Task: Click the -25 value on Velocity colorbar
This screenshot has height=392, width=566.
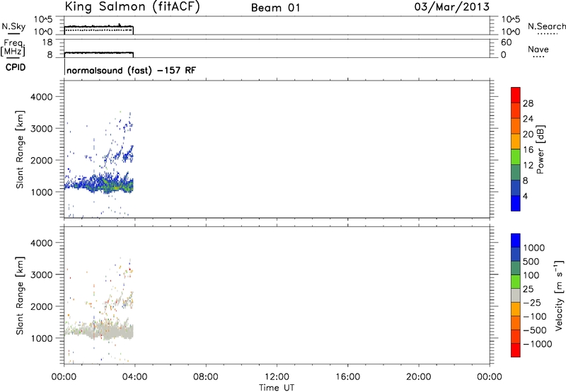Action: (531, 302)
